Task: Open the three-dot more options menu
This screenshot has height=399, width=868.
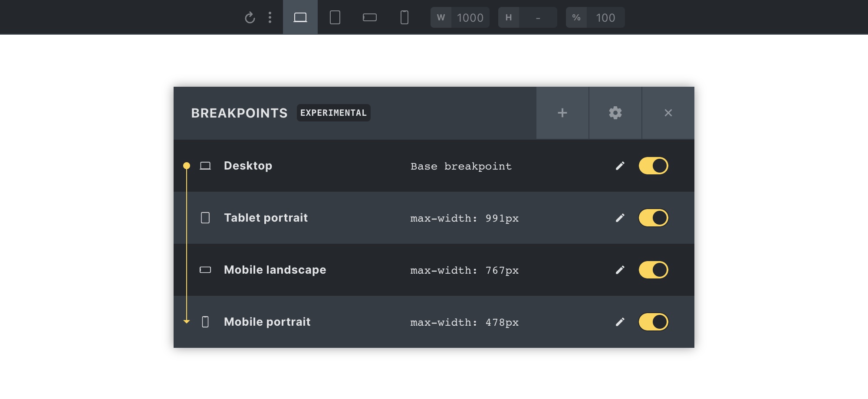Action: [x=270, y=17]
